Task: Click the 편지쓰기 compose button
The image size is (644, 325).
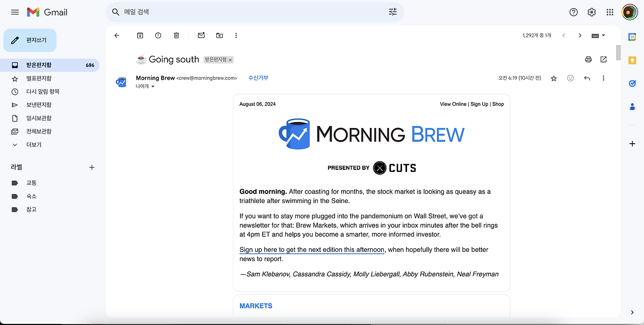Action: (30, 40)
